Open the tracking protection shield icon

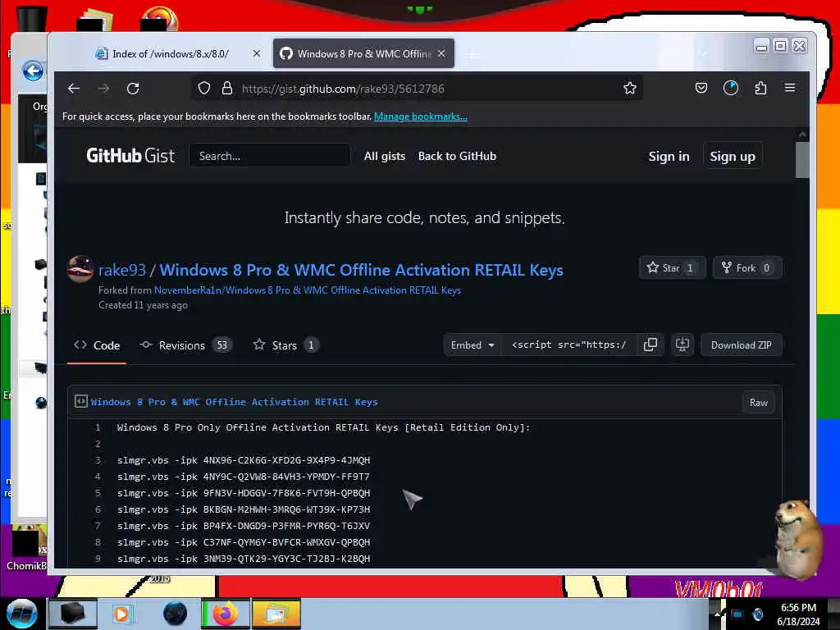[x=204, y=89]
